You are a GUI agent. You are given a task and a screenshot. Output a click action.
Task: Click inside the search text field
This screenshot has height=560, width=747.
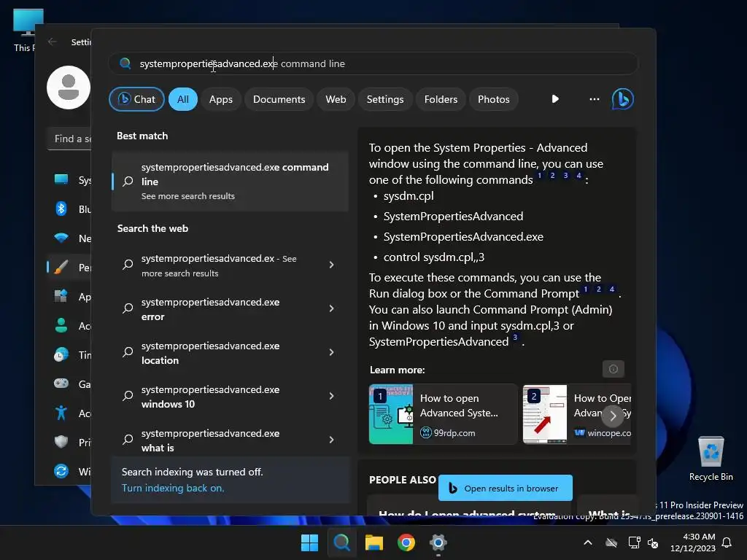click(x=373, y=63)
